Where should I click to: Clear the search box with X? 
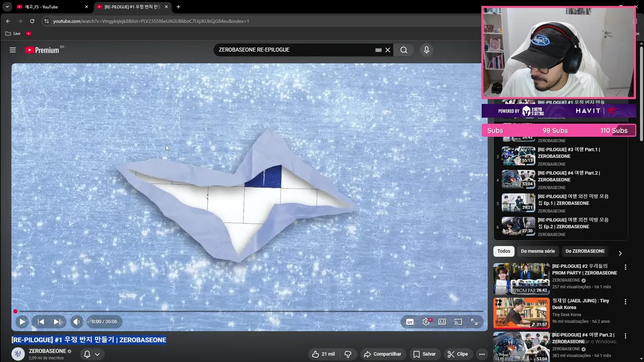click(x=388, y=50)
